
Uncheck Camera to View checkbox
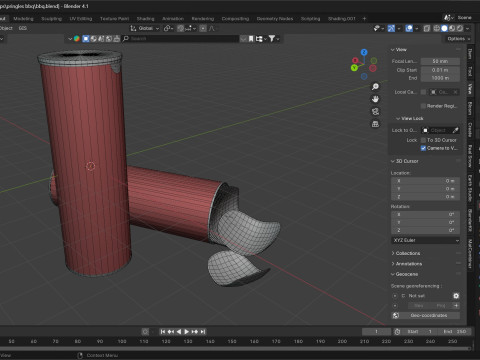(423, 148)
